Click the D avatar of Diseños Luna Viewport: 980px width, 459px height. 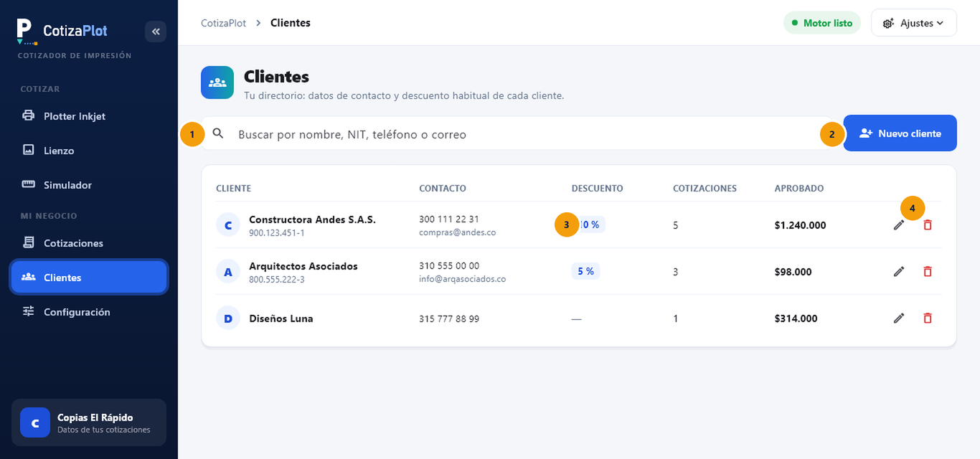coord(228,318)
